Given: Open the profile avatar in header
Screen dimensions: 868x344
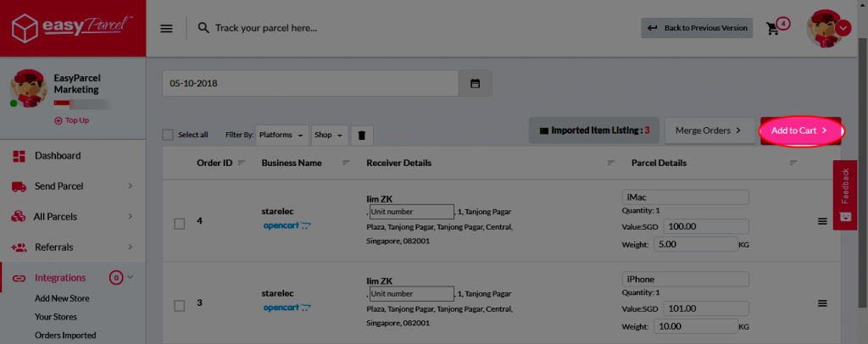Looking at the screenshot, I should coord(822,29).
